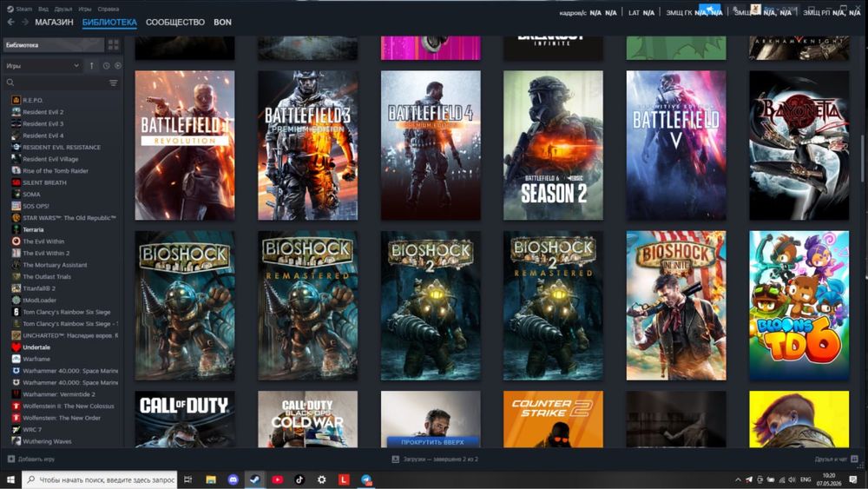Viewport: 868px width, 489px height.
Task: Go back with the left arrow
Action: (x=10, y=23)
